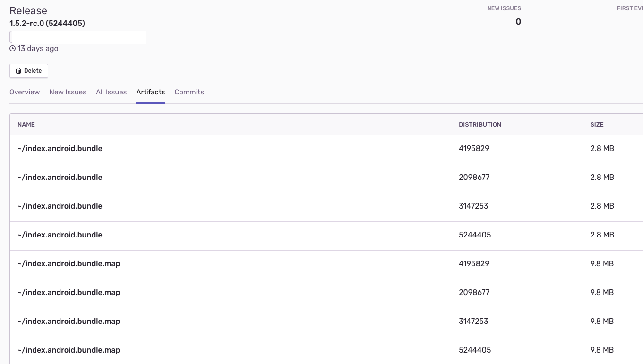Open the index.android.bundle with distribution 4195829

pyautogui.click(x=60, y=148)
